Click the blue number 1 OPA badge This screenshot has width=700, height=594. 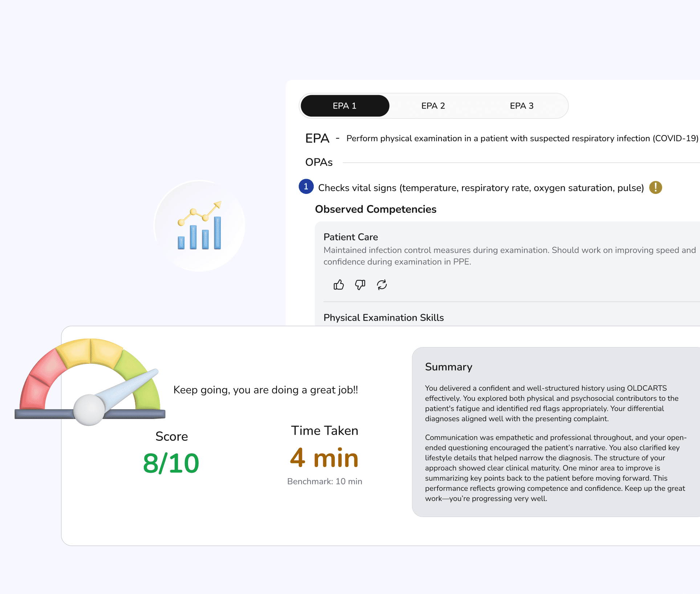tap(306, 187)
